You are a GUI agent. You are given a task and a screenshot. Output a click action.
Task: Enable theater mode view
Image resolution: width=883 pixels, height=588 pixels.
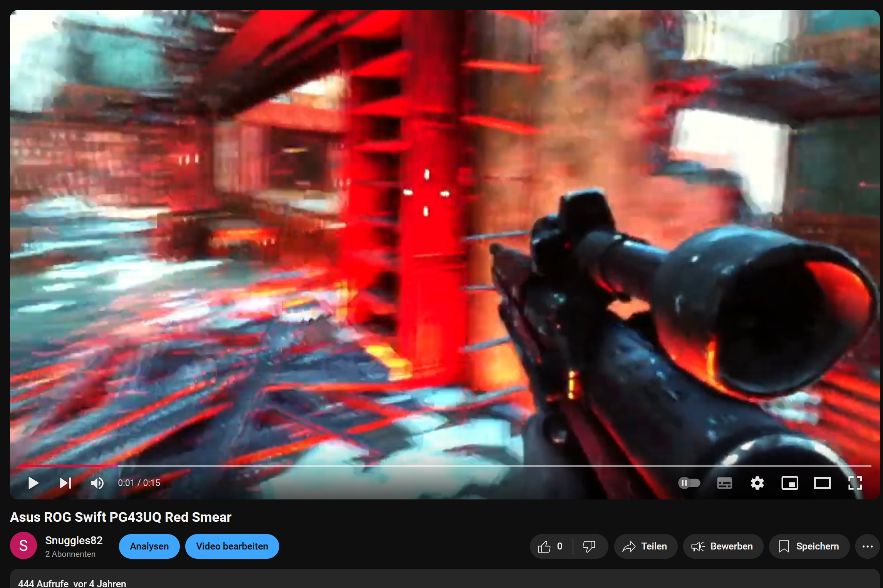[822, 483]
